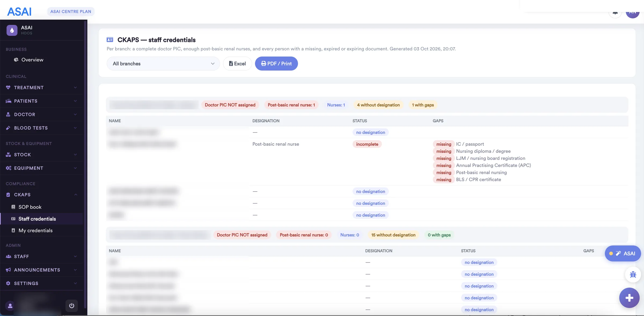Open the notifications bell icon
Image resolution: width=644 pixels, height=316 pixels.
(x=615, y=12)
